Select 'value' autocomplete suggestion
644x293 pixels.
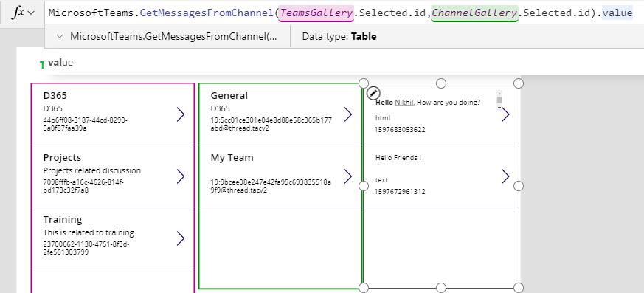pyautogui.click(x=60, y=63)
